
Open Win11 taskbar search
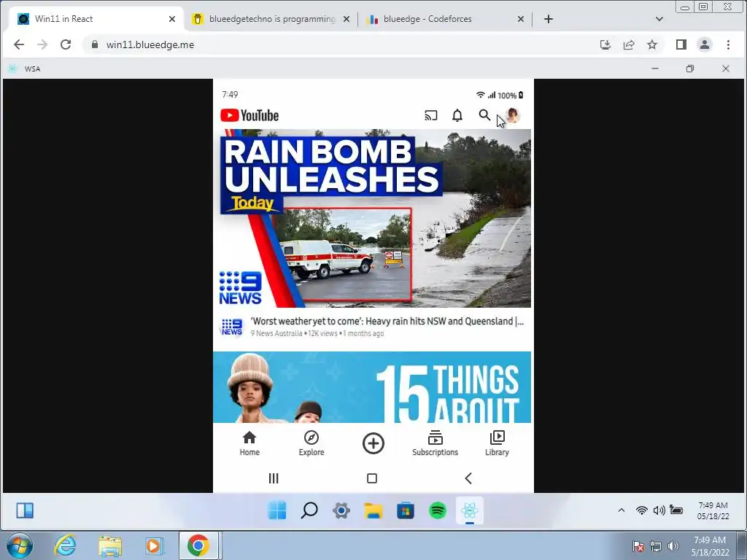309,510
